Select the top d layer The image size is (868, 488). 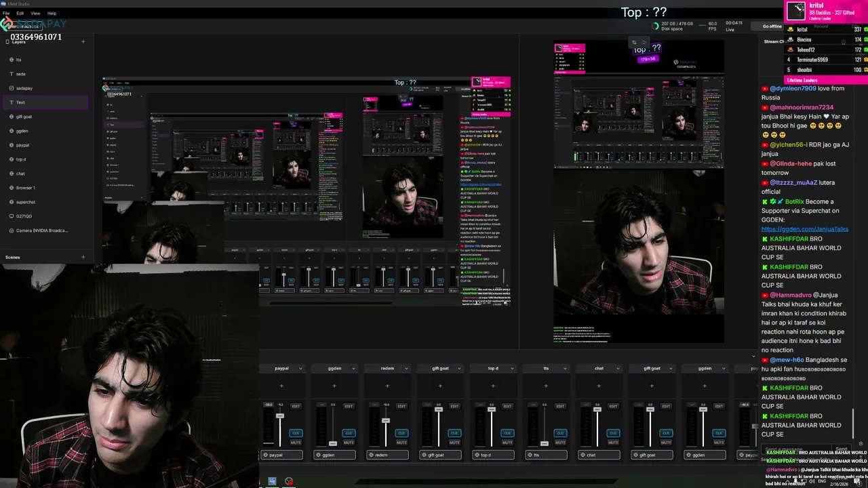tap(45, 159)
